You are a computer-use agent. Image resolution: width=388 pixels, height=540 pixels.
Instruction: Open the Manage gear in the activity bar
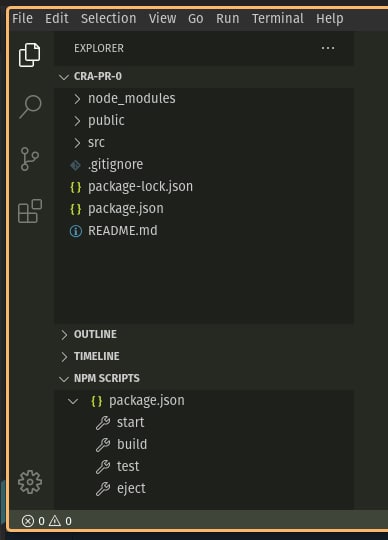coord(30,482)
